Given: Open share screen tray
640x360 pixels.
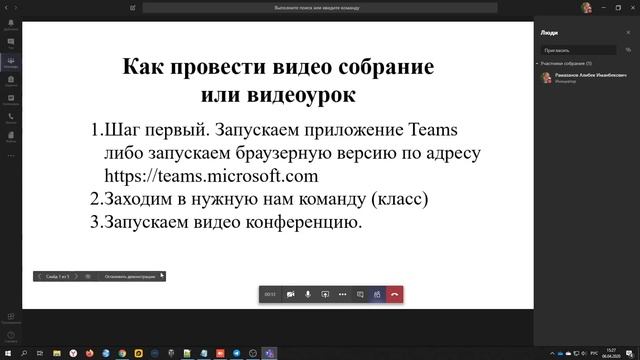Looking at the screenshot, I should (325, 294).
